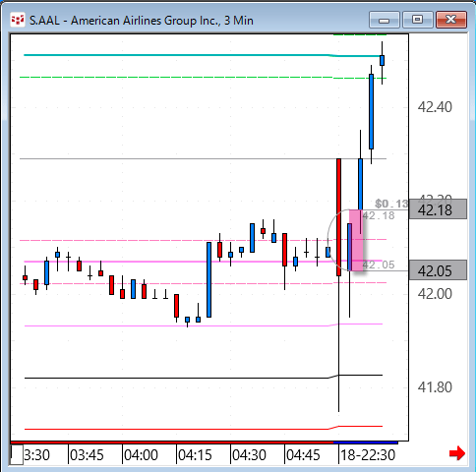Select the pink shaded measurement rectangle

[356, 240]
